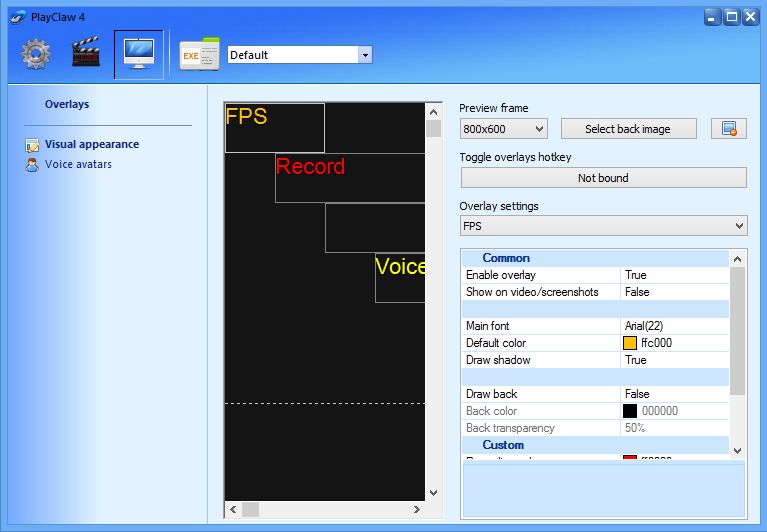Select the monitor overlays tab
Image resolution: width=767 pixels, height=532 pixels.
tap(138, 54)
